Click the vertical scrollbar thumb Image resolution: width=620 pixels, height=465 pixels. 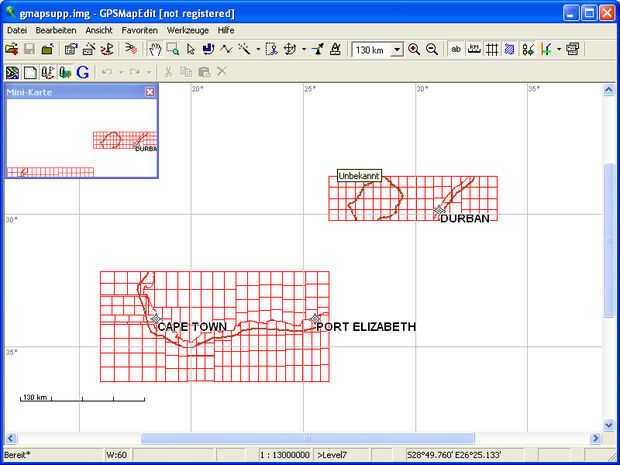(609, 240)
